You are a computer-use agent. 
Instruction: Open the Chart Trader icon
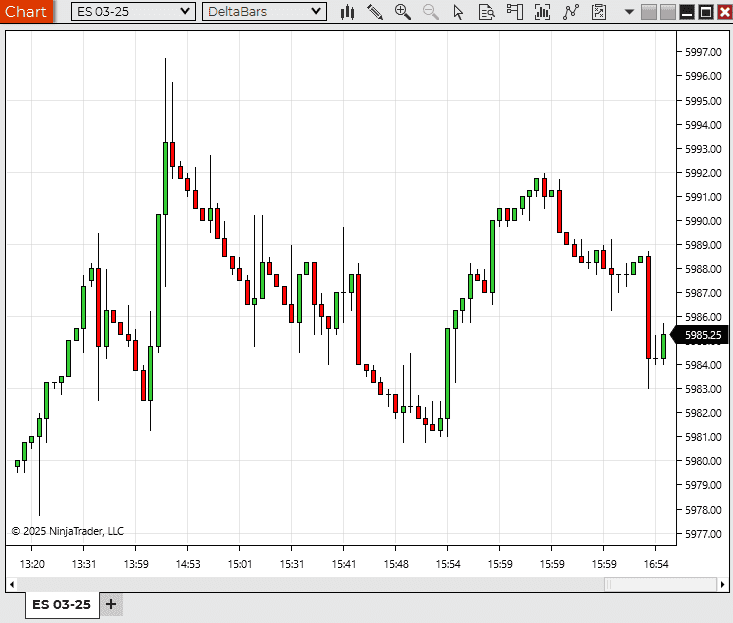pyautogui.click(x=515, y=12)
